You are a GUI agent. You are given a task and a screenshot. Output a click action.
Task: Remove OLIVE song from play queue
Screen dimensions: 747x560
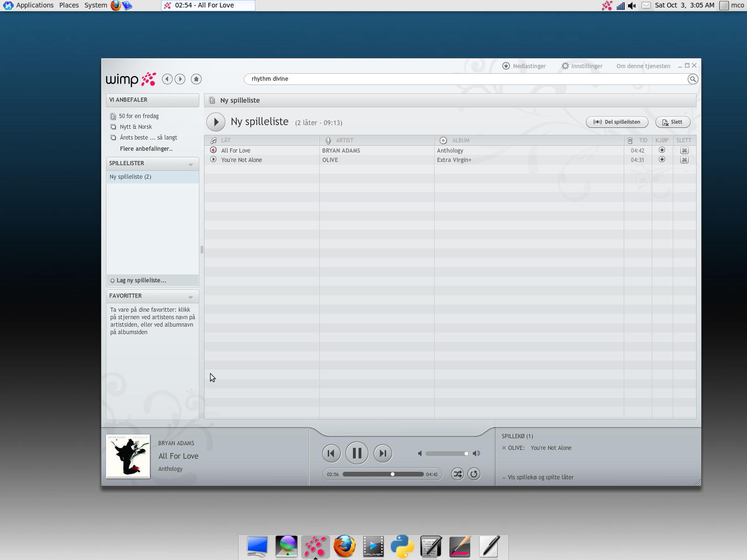point(504,448)
